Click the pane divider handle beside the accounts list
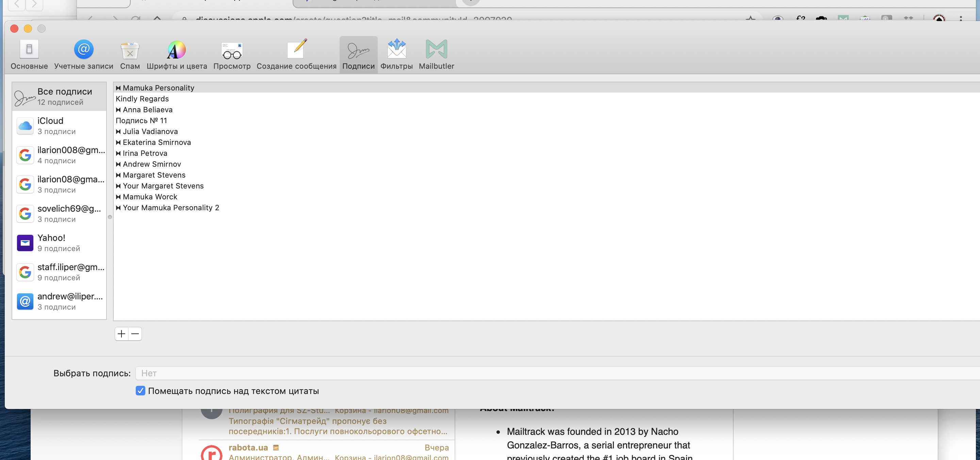Screen dimensions: 980x460 coord(110,217)
